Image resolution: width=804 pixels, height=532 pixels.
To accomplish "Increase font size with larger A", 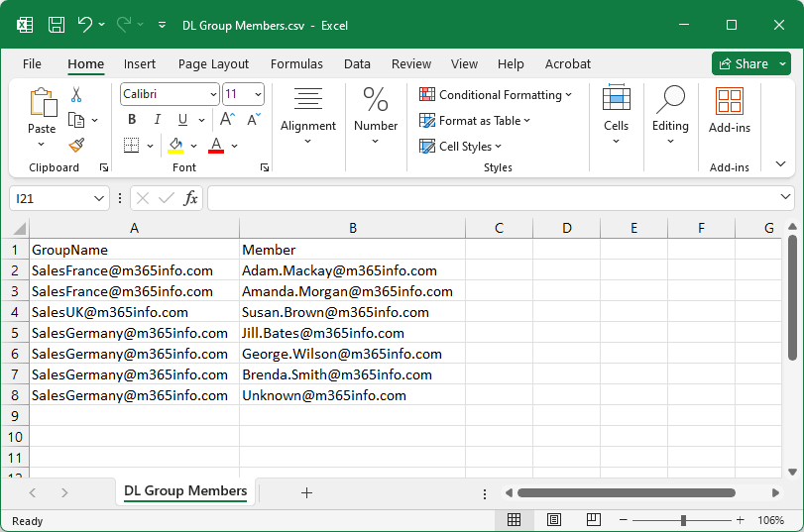I will pos(227,120).
